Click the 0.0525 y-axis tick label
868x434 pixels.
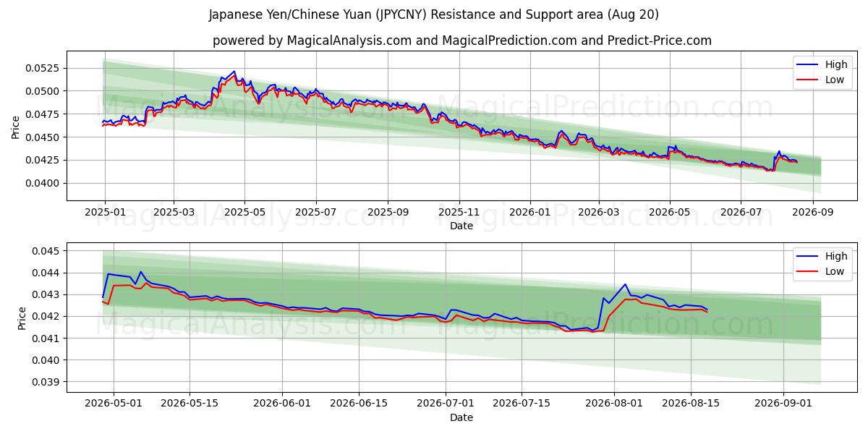click(44, 68)
